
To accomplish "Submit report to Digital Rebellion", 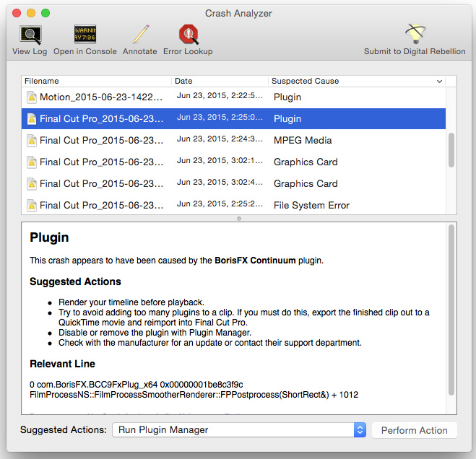I will pyautogui.click(x=415, y=40).
